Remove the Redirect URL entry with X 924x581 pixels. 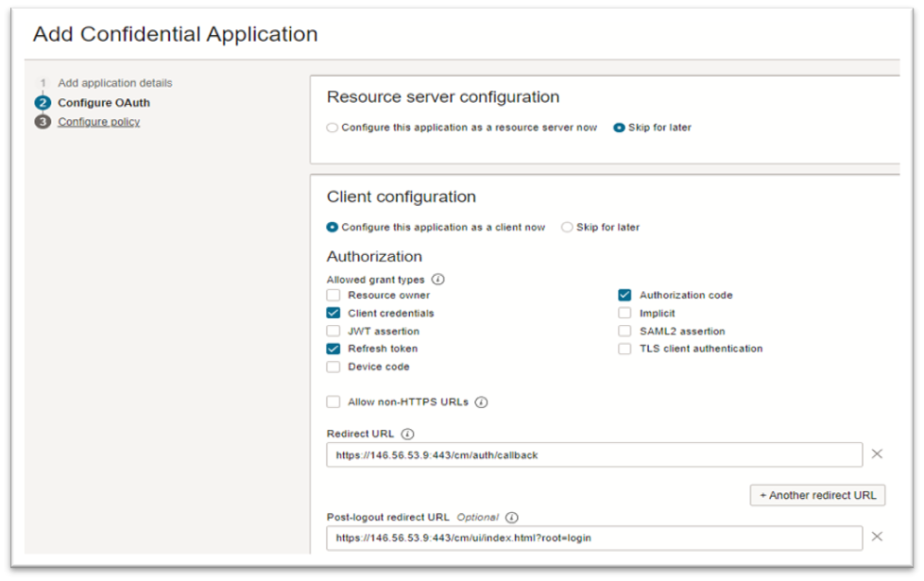[x=877, y=454]
